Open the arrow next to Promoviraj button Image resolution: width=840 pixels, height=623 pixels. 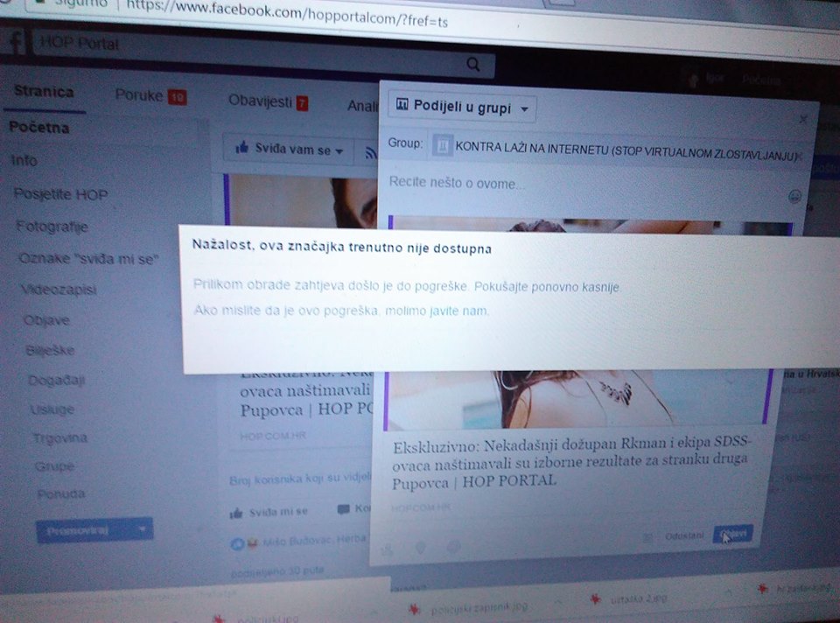point(142,529)
